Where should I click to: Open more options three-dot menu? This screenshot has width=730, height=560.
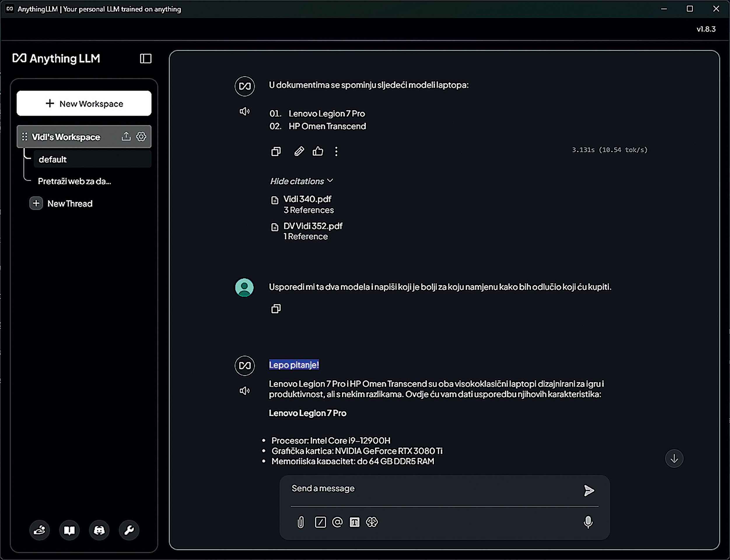pyautogui.click(x=336, y=151)
